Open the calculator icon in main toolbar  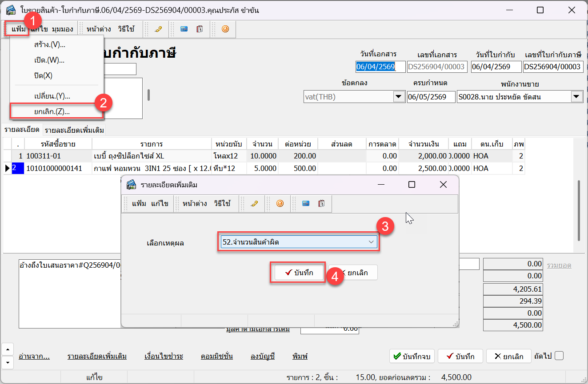tap(184, 29)
